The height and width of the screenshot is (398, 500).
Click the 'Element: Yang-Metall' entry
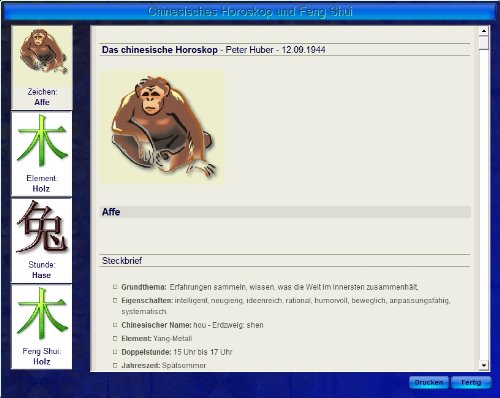tap(153, 338)
